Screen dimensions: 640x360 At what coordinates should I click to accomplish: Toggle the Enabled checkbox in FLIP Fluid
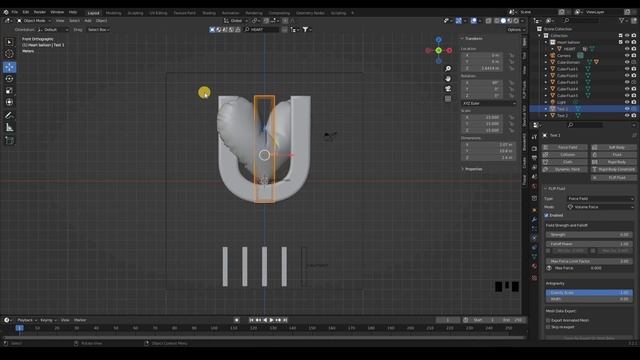547,215
